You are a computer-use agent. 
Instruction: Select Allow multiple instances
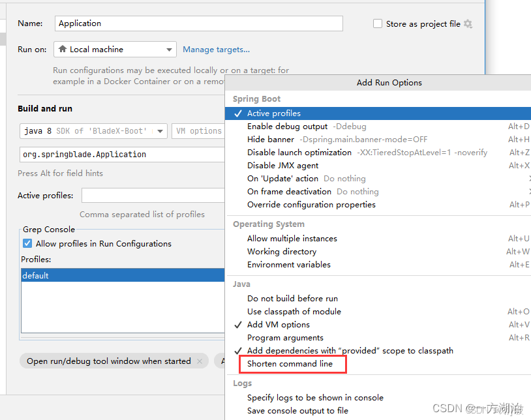(x=378, y=239)
